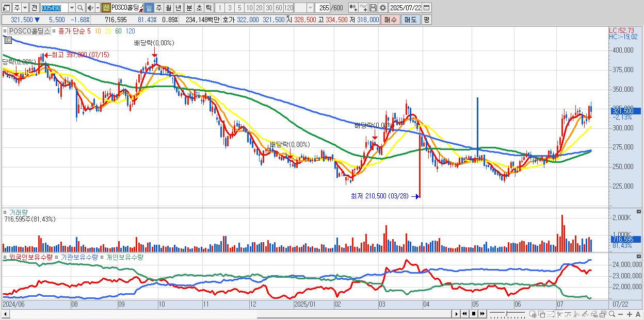Screen dimensions: 644x320
Task: Select the 초 second period
Action: 199,8
